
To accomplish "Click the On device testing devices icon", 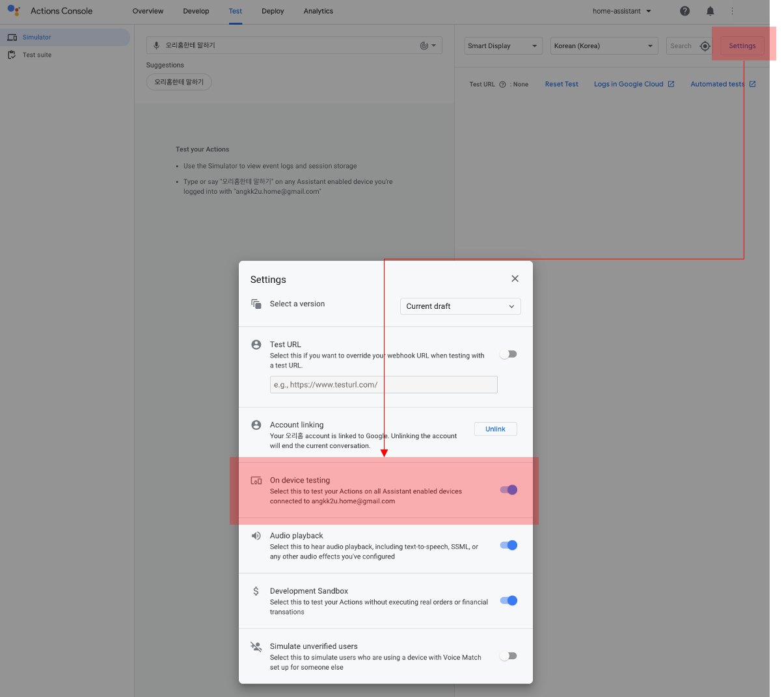I will tap(256, 480).
